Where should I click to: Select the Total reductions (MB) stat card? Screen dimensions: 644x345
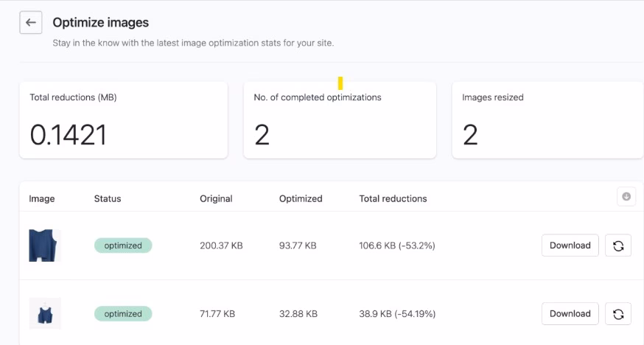coord(123,119)
